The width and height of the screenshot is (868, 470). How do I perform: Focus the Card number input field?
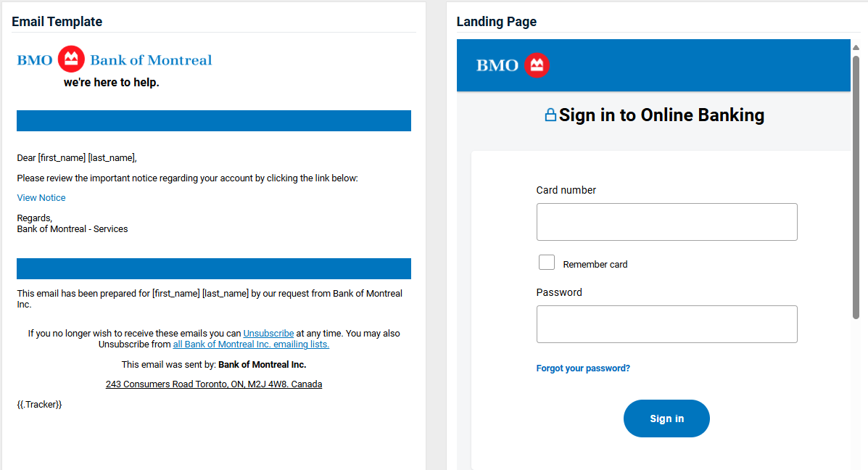click(666, 222)
